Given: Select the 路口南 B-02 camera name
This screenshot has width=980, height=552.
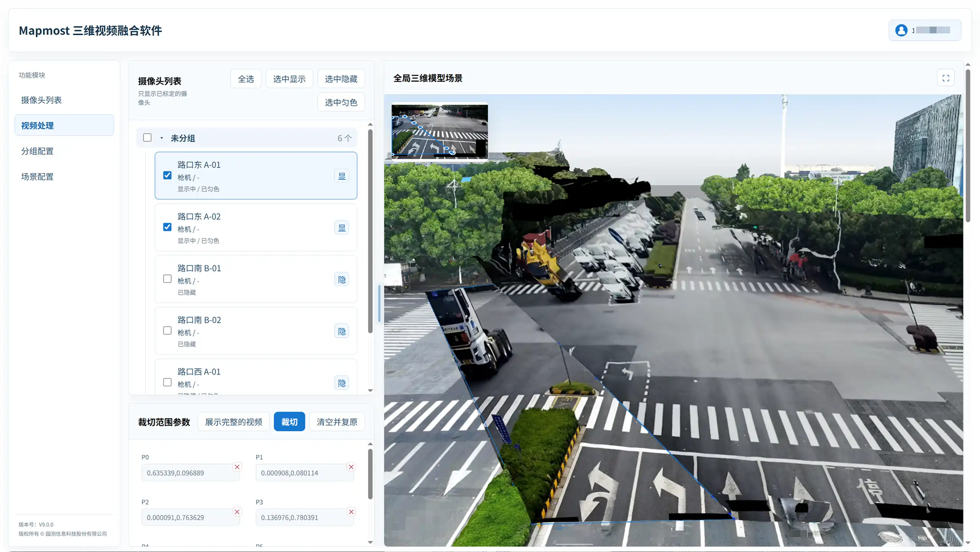Looking at the screenshot, I should click(x=199, y=320).
